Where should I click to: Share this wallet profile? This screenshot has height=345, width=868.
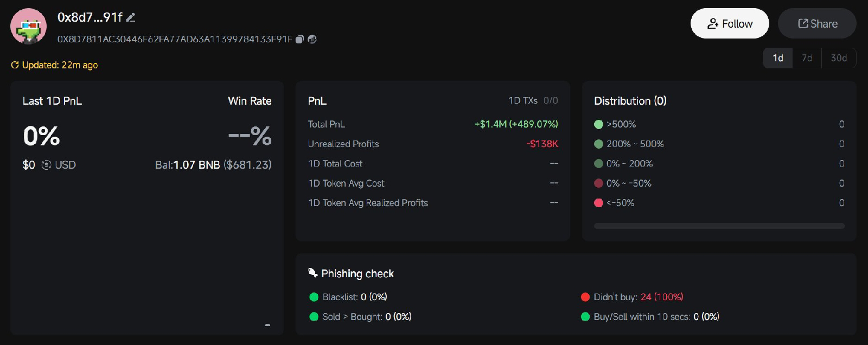tap(817, 23)
